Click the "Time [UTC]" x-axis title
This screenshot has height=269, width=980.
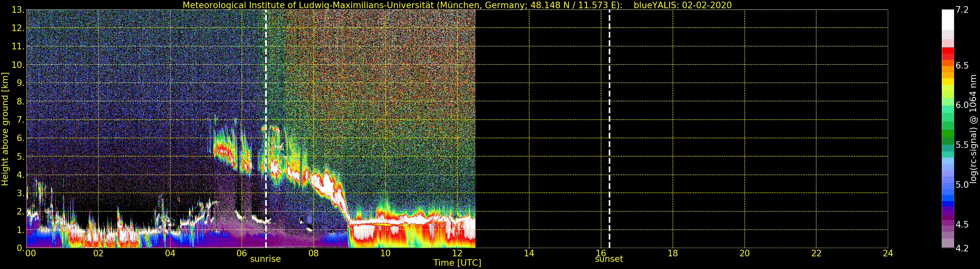click(x=457, y=263)
